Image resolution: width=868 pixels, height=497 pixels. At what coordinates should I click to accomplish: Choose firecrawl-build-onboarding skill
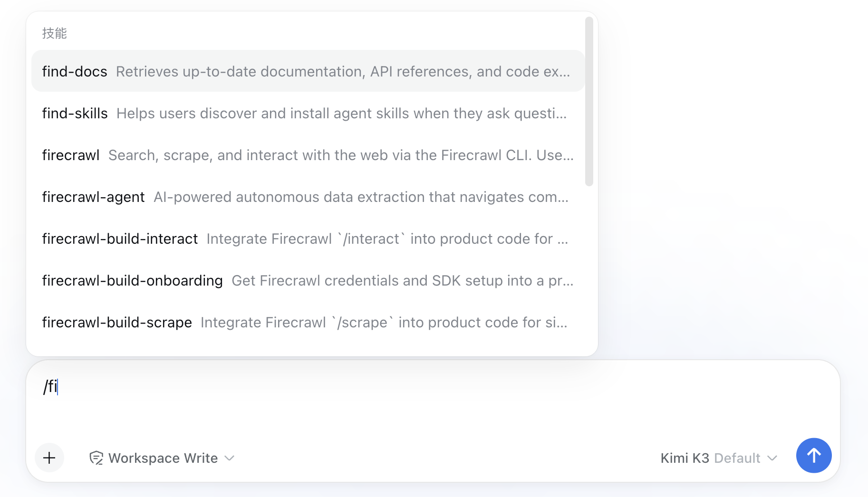click(308, 280)
